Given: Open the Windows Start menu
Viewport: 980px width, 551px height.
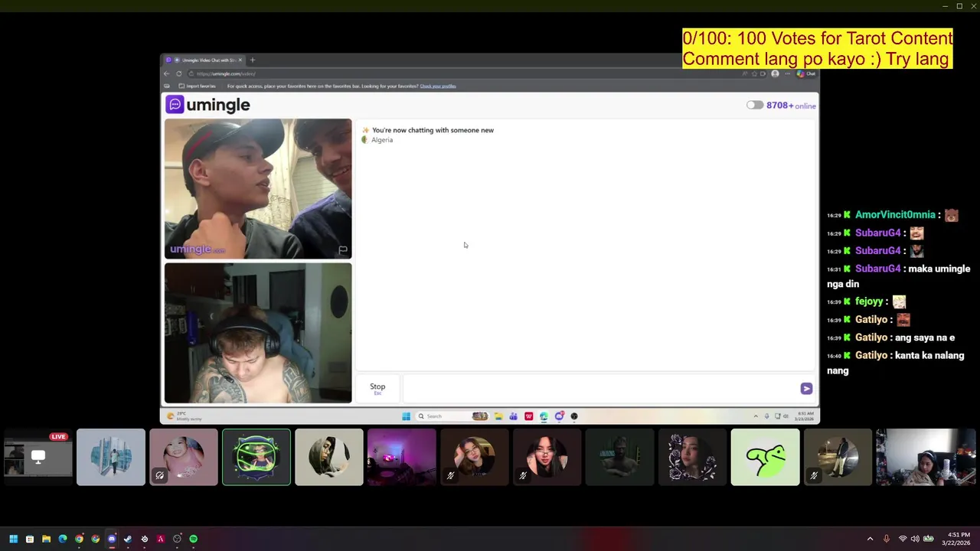Looking at the screenshot, I should 13,539.
